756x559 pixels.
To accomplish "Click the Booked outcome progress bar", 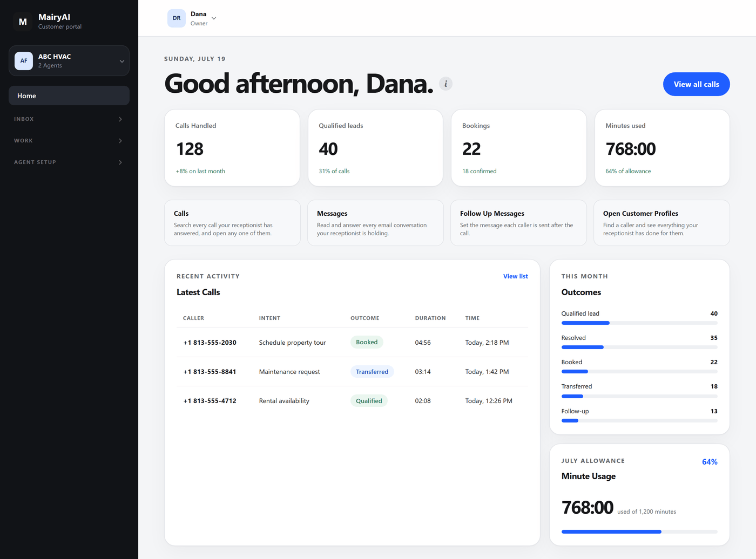I will click(639, 372).
